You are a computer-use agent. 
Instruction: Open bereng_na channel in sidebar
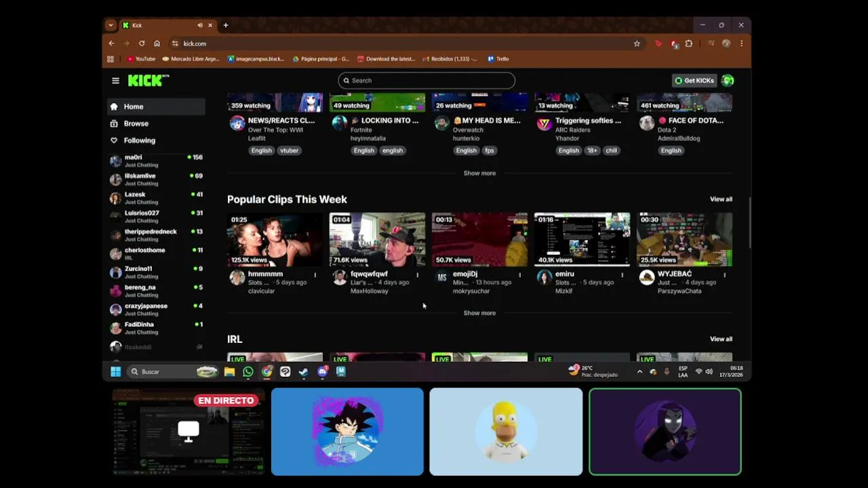tap(156, 291)
